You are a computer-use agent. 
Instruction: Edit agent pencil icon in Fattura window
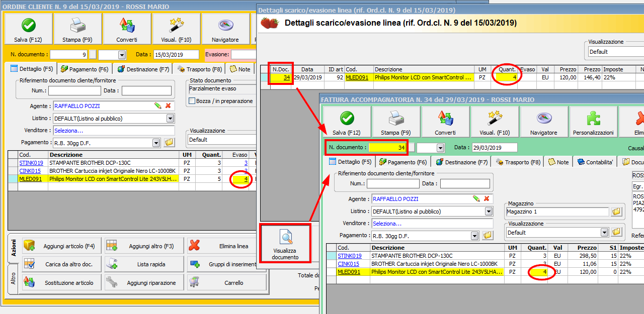(x=476, y=199)
